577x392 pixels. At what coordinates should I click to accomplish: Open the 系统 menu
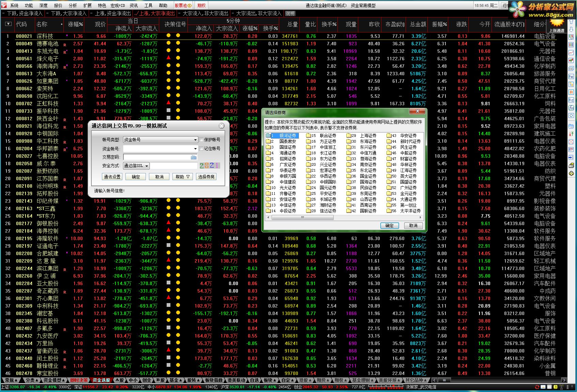pyautogui.click(x=14, y=5)
